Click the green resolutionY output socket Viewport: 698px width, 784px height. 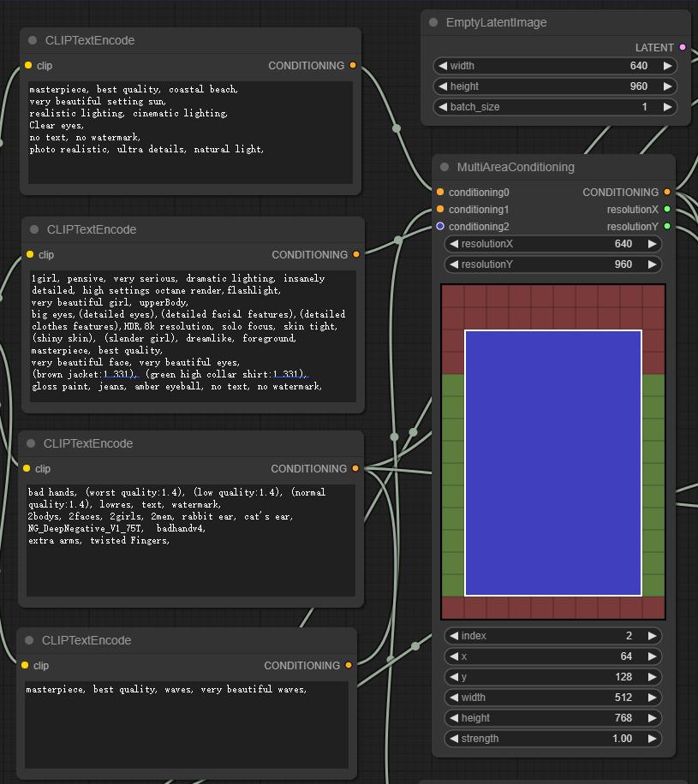tap(667, 226)
